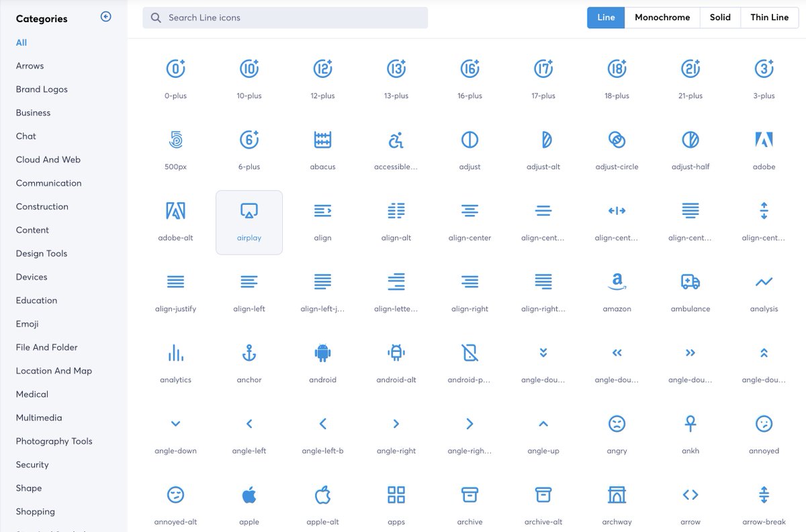Filter by File And Folder category

click(47, 347)
